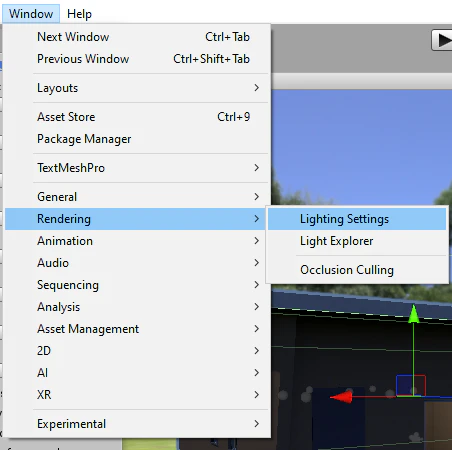This screenshot has height=450, width=452.
Task: Expand the General submenu
Action: point(137,197)
